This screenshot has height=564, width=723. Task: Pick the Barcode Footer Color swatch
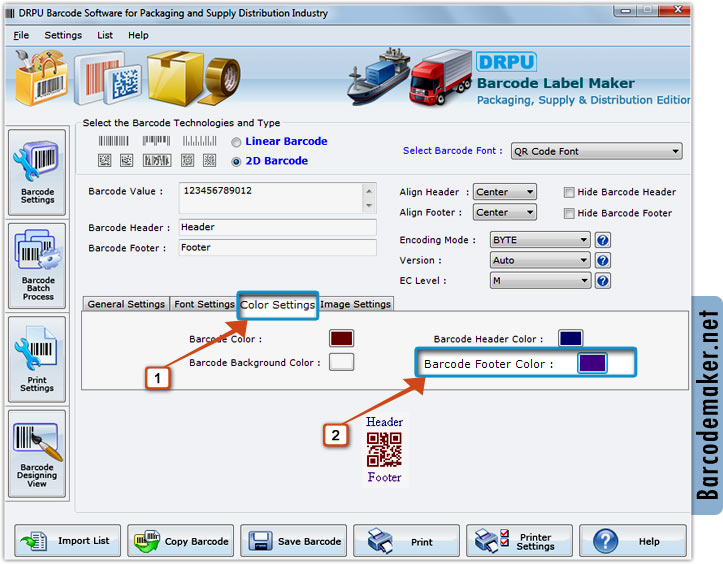click(592, 363)
